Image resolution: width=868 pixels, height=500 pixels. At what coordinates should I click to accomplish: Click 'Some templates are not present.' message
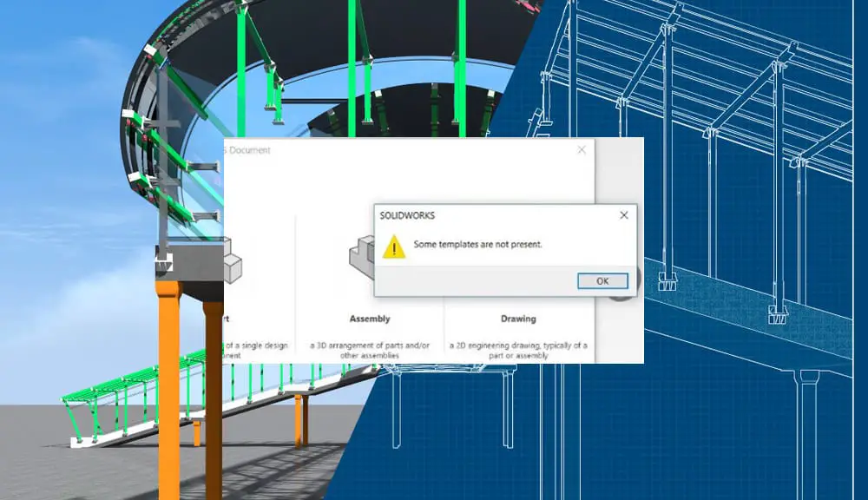tap(477, 244)
